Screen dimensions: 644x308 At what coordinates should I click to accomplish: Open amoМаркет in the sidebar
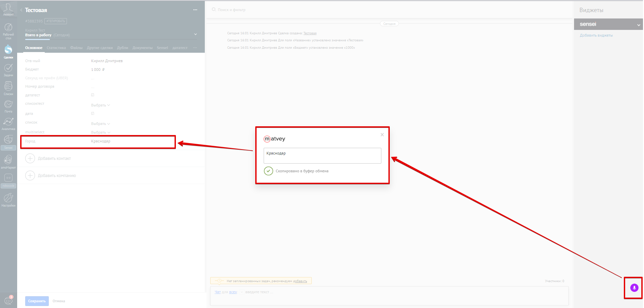(8, 162)
